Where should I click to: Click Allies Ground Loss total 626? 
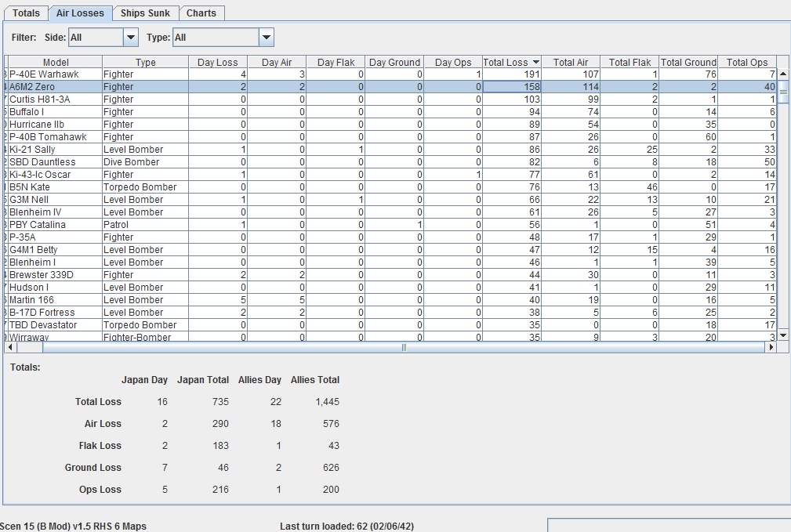click(x=331, y=468)
